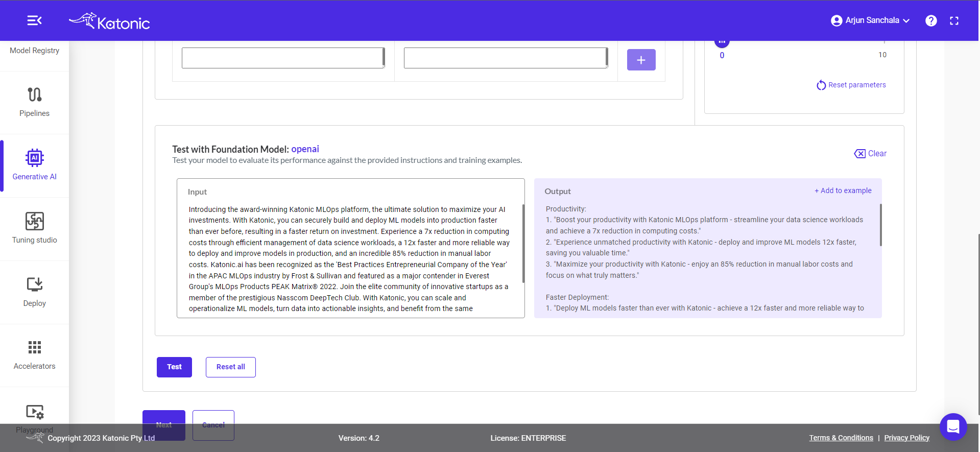This screenshot has height=452, width=980.
Task: Click the Cancel button
Action: (x=213, y=425)
